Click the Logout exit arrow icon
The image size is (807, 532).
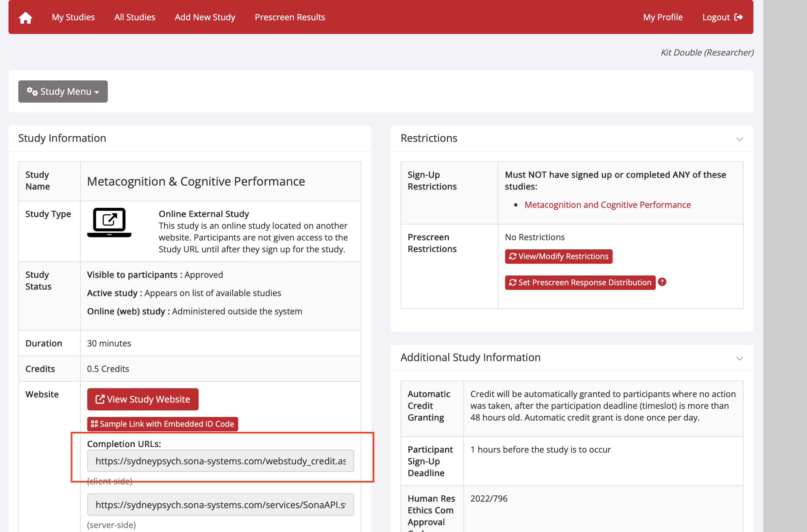pos(738,17)
